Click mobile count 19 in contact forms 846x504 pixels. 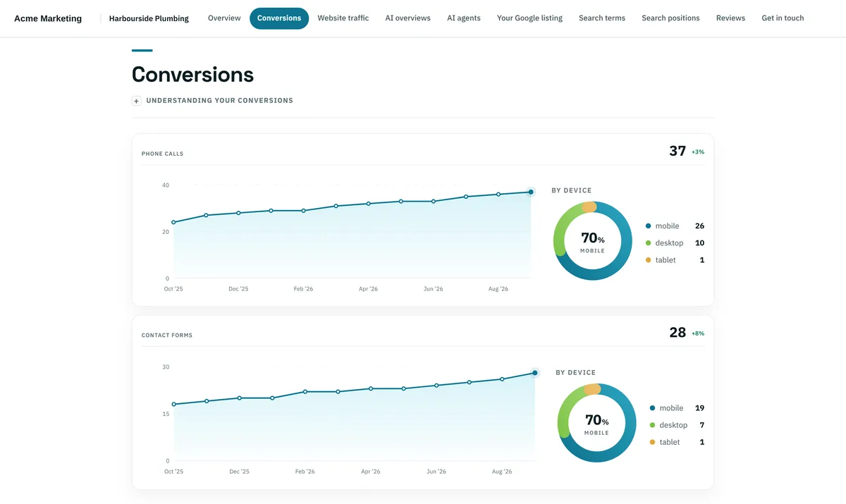700,408
